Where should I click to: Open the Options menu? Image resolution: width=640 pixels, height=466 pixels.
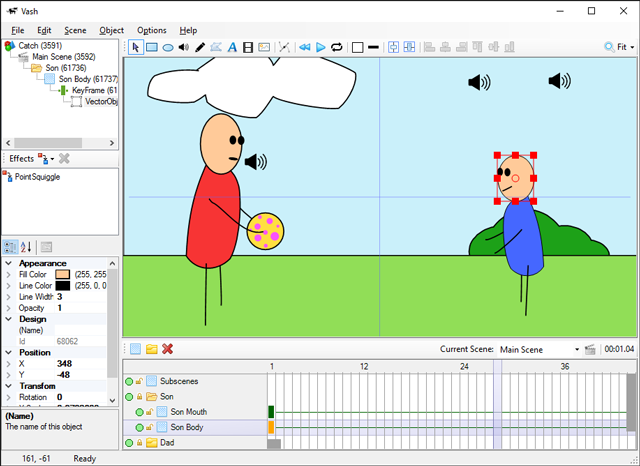point(151,30)
